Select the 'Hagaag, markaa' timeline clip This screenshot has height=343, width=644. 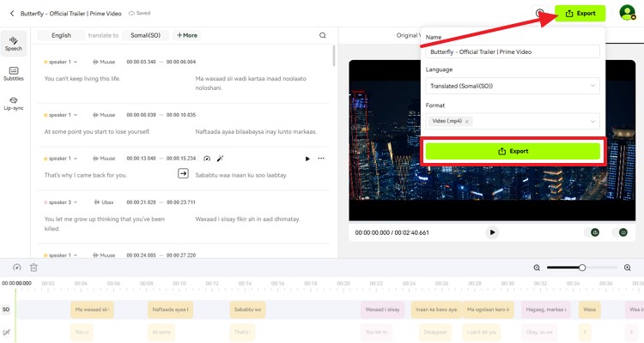(x=546, y=310)
